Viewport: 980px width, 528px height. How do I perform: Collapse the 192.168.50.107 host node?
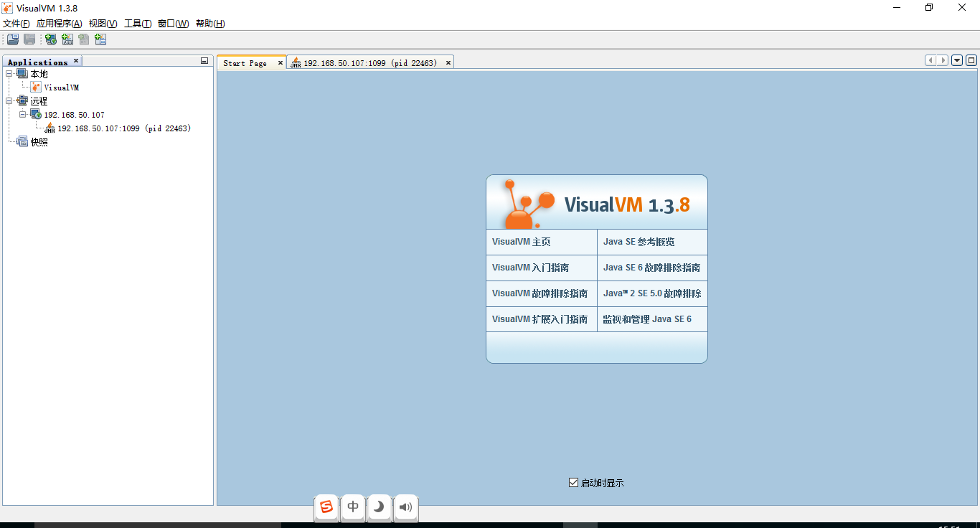pos(22,114)
